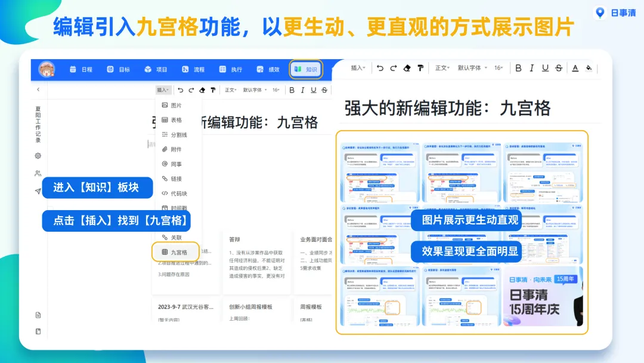Screen dimensions: 644x363
Task: Open font size 16 dropdown in left editor
Action: 276,90
